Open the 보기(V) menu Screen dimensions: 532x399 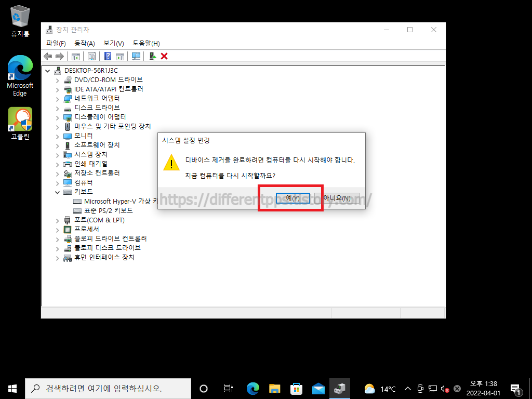(114, 44)
